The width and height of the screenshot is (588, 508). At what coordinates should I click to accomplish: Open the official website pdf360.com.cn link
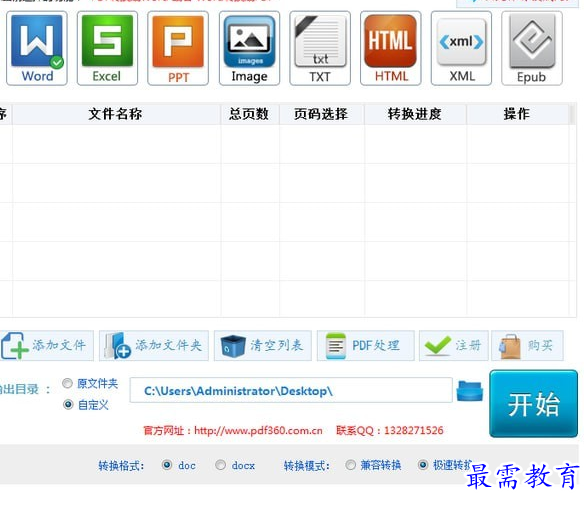[258, 430]
